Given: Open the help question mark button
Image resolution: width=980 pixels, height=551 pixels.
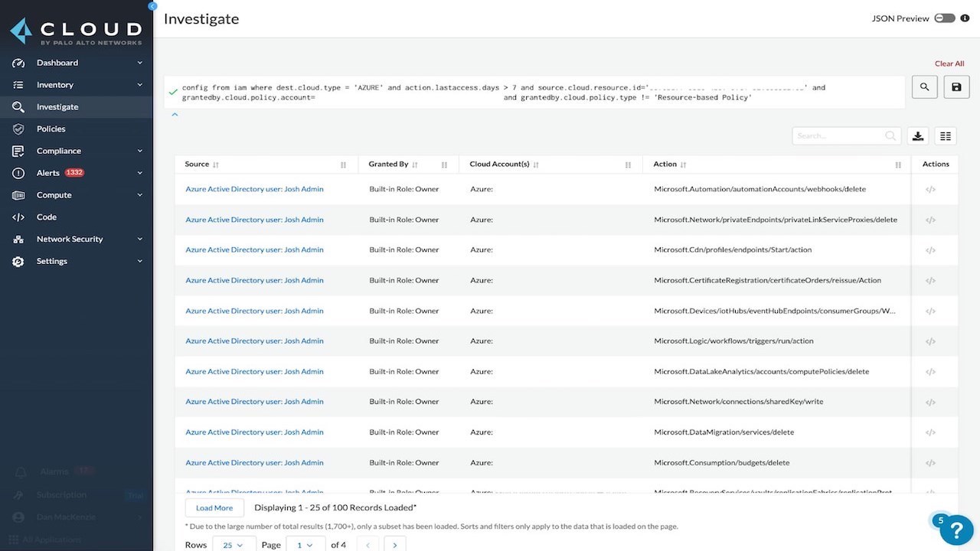Looking at the screenshot, I should 956,530.
